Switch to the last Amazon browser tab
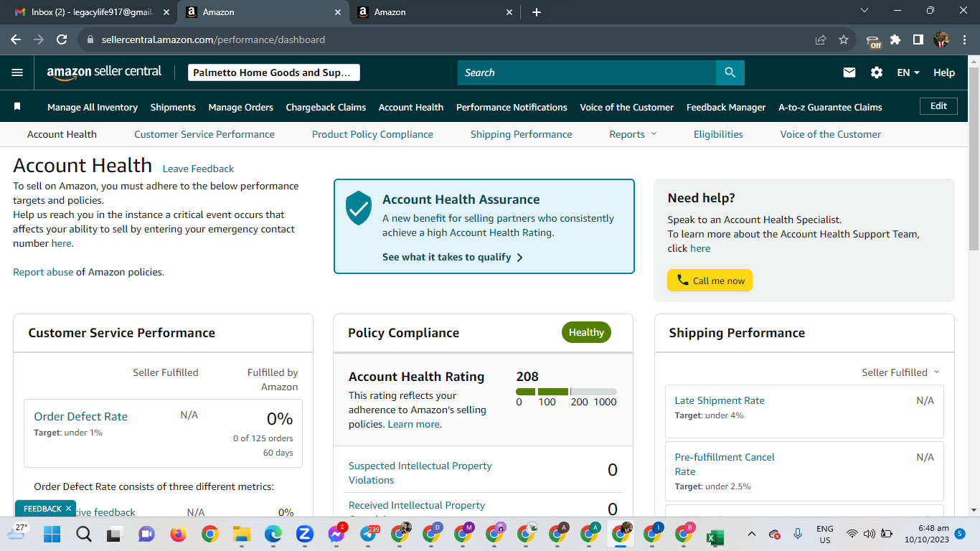The height and width of the screenshot is (551, 980). click(x=435, y=12)
